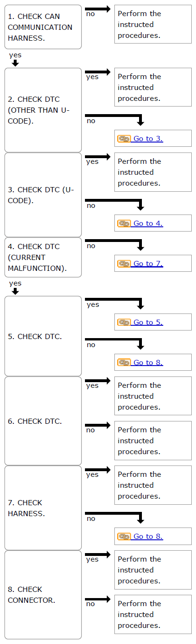Open the Go to 5 link

148,322
